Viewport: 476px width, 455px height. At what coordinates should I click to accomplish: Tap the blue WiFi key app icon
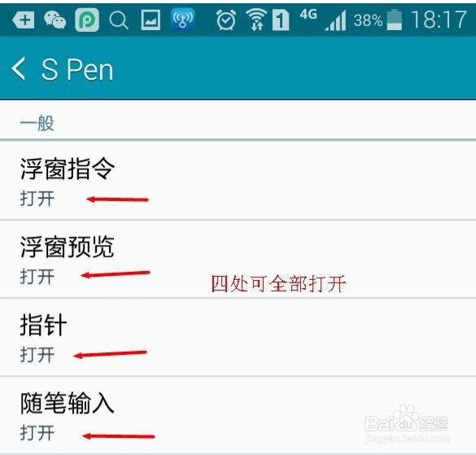[182, 20]
